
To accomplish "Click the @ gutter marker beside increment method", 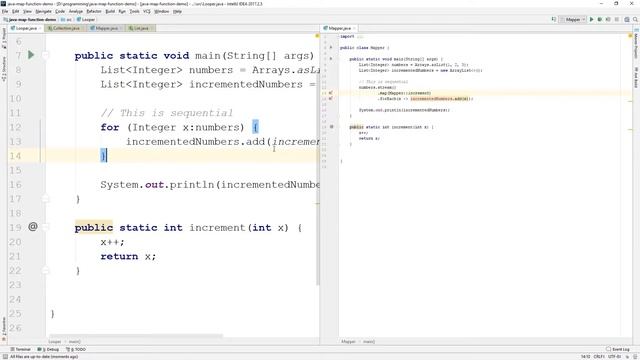I will tap(33, 227).
